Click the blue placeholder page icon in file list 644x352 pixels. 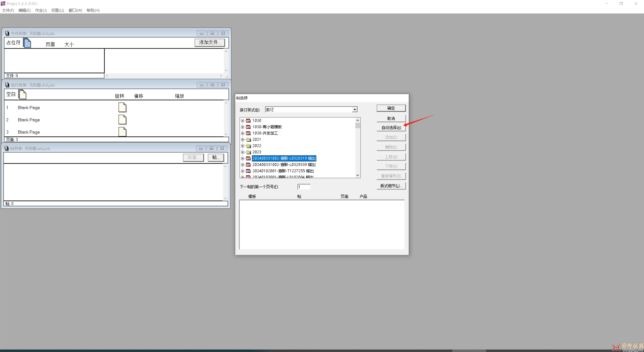[x=27, y=42]
